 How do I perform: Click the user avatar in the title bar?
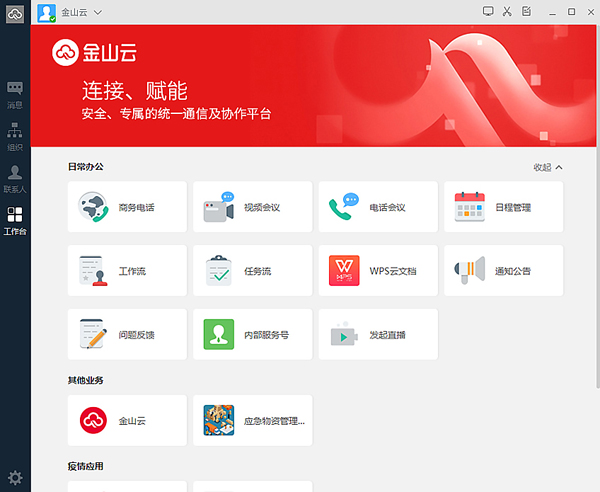pos(46,13)
